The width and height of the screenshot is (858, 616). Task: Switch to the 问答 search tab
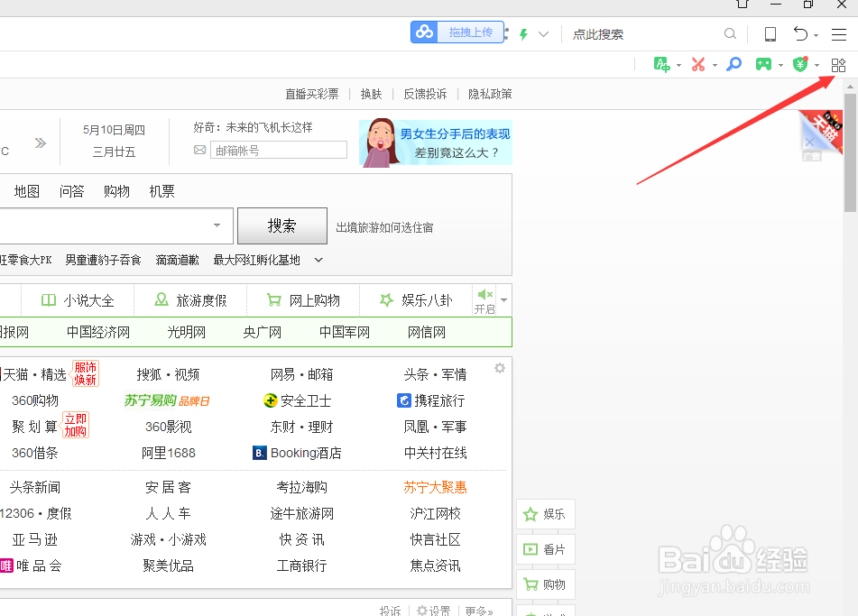(71, 191)
